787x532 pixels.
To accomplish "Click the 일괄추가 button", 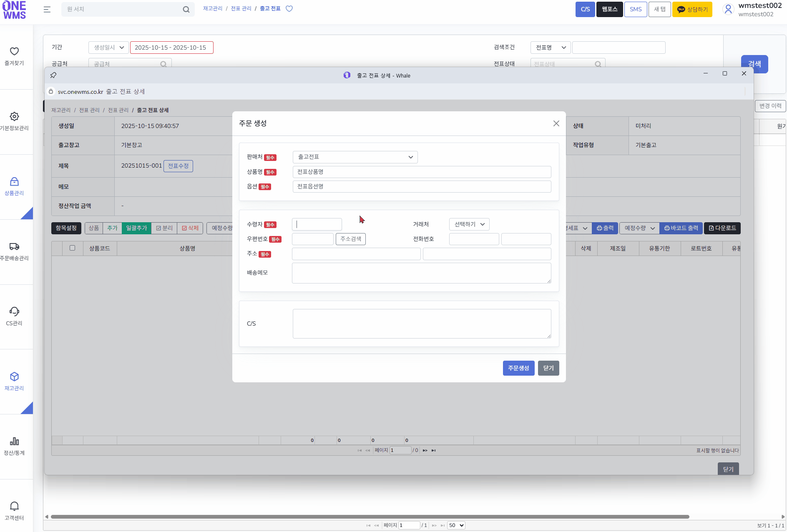I will [x=136, y=228].
